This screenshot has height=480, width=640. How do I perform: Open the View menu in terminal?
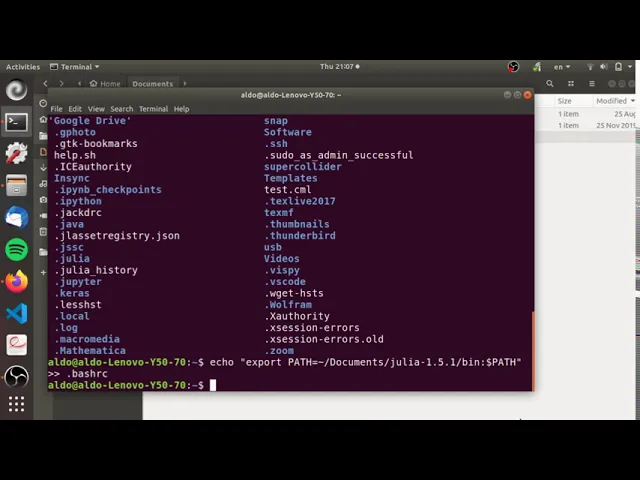tap(96, 109)
